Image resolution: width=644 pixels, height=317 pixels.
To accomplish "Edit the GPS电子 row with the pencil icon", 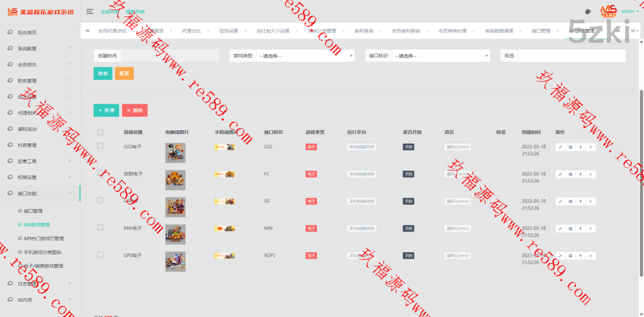I will [x=560, y=255].
